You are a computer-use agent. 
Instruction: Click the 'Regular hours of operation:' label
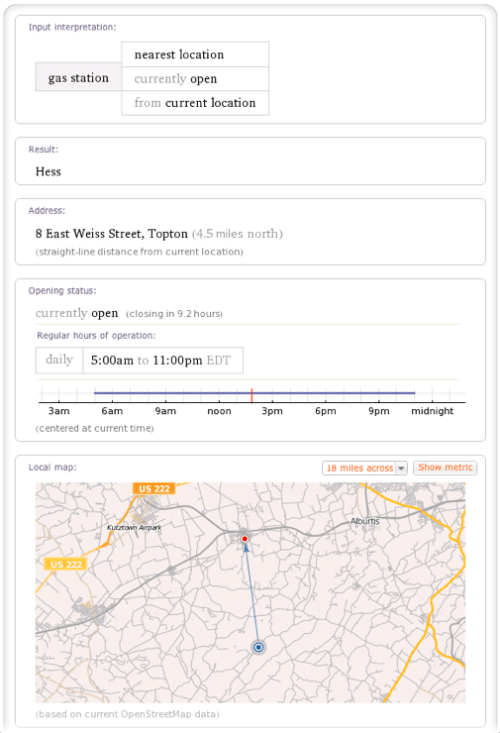pyautogui.click(x=96, y=336)
